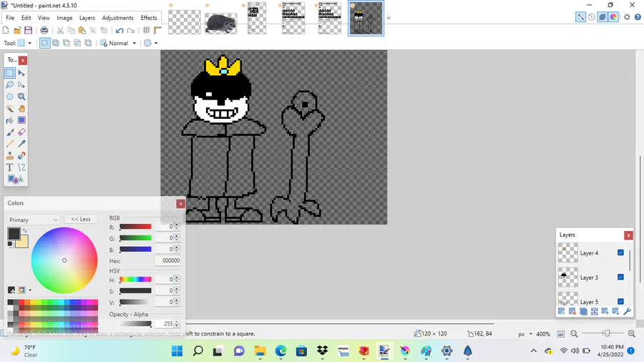This screenshot has height=362, width=644.
Task: Choose Replace selection mode
Action: [45, 43]
